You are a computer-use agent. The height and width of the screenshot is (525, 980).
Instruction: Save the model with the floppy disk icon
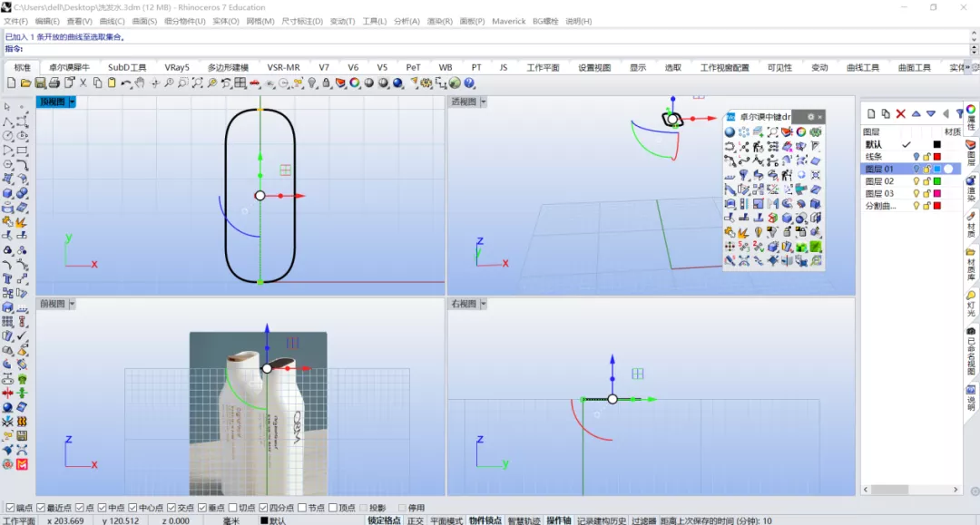tap(40, 83)
